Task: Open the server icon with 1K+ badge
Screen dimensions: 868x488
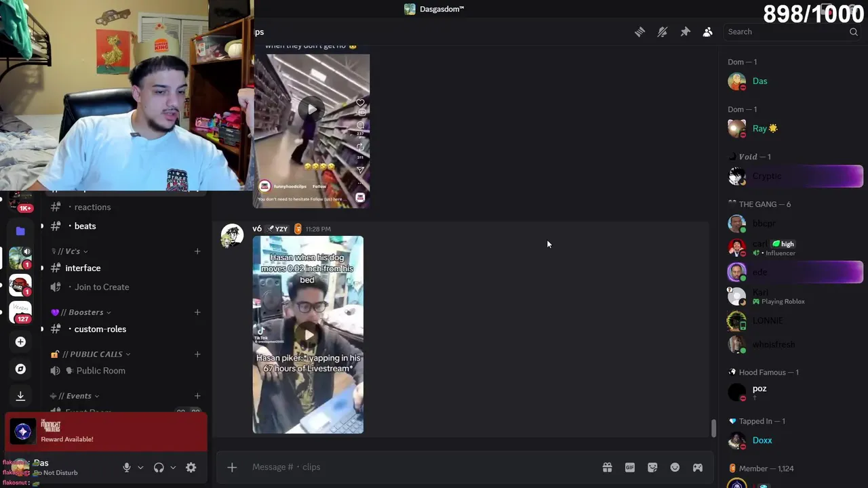Action: 20,202
